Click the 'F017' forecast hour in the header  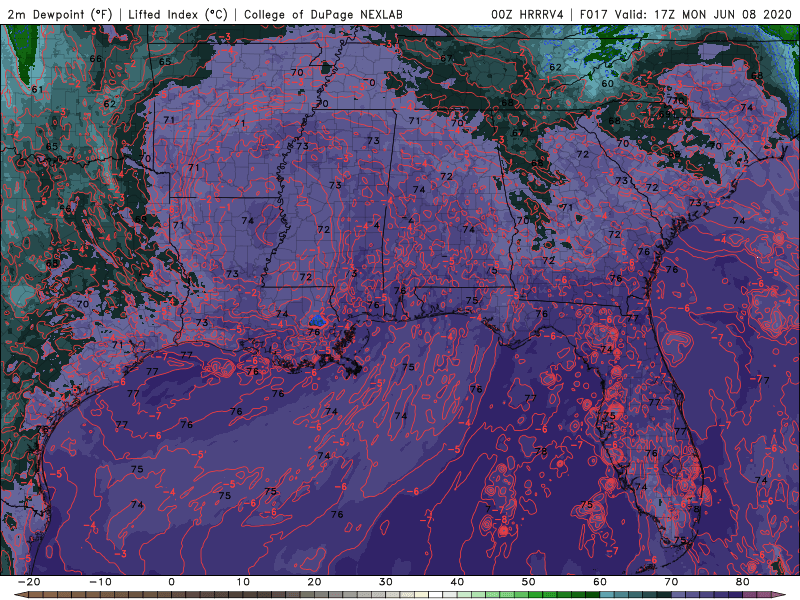pos(594,14)
